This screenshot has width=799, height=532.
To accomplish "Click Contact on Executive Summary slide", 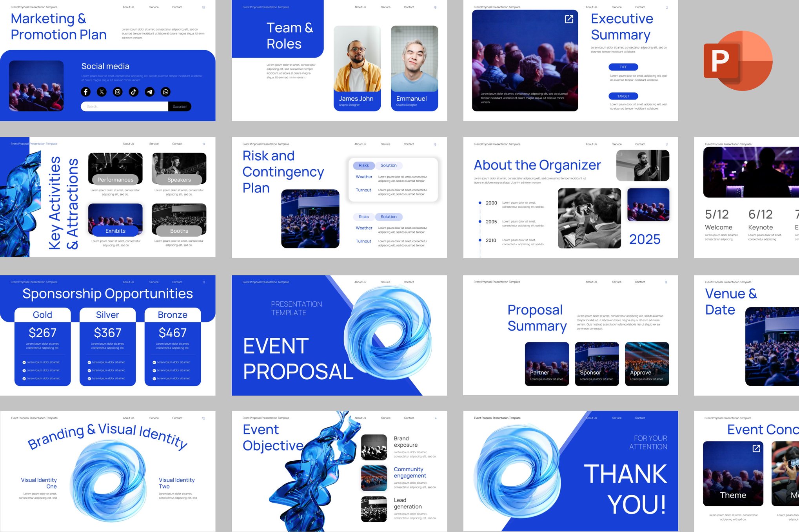I will 640,7.
